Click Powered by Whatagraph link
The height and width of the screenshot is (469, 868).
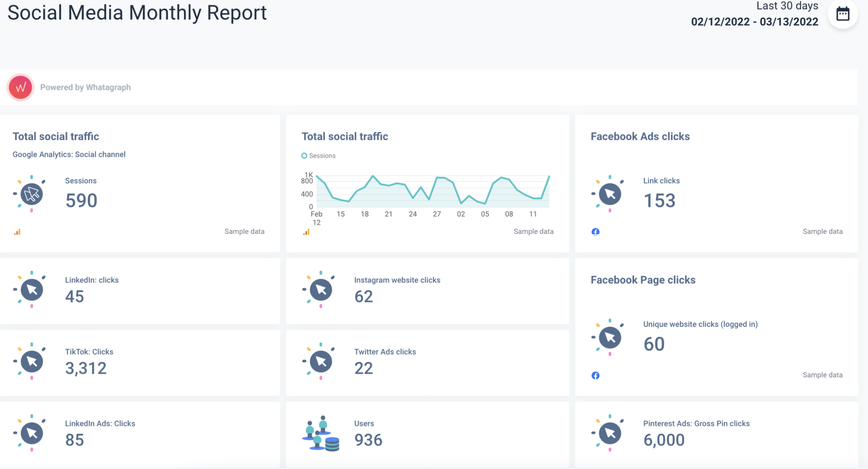(86, 87)
